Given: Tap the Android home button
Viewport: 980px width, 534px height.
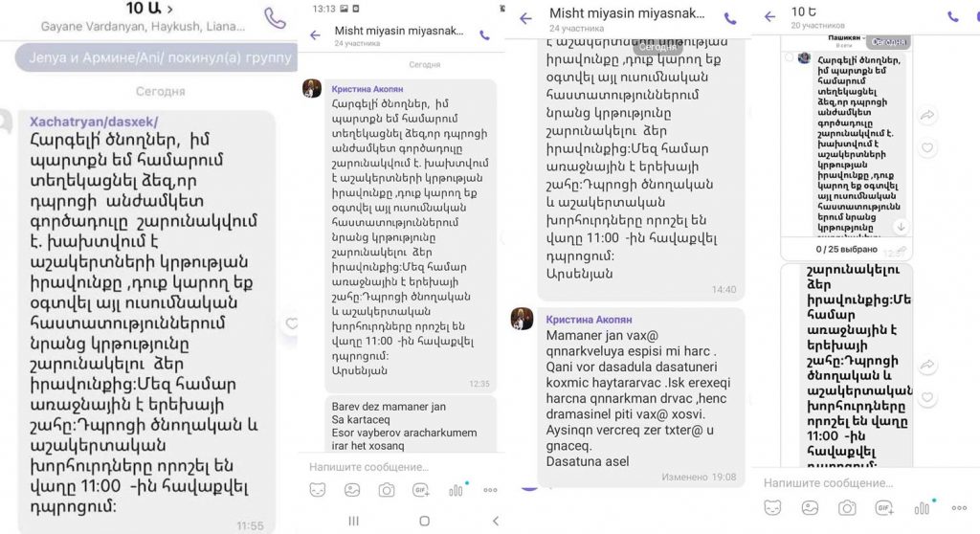Looking at the screenshot, I should pos(424,521).
